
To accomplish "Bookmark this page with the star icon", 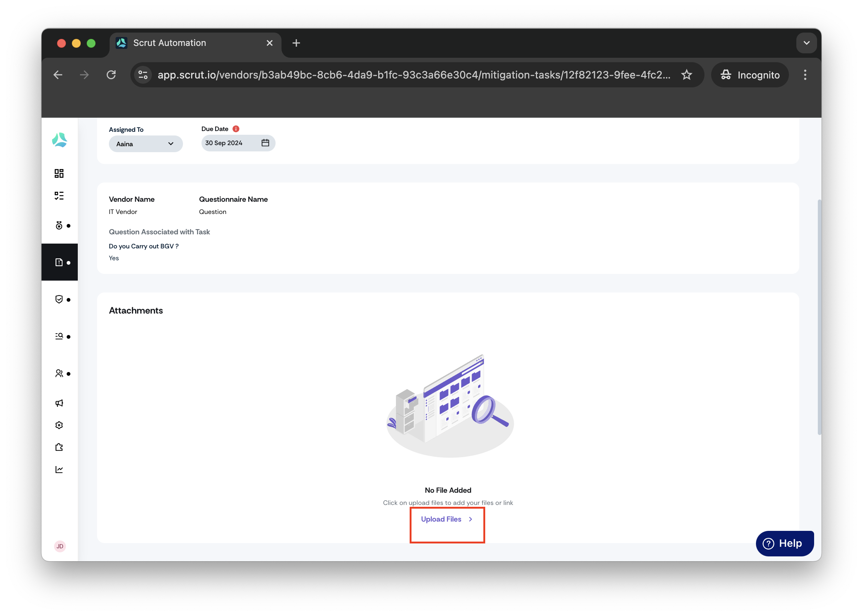I will pyautogui.click(x=687, y=75).
